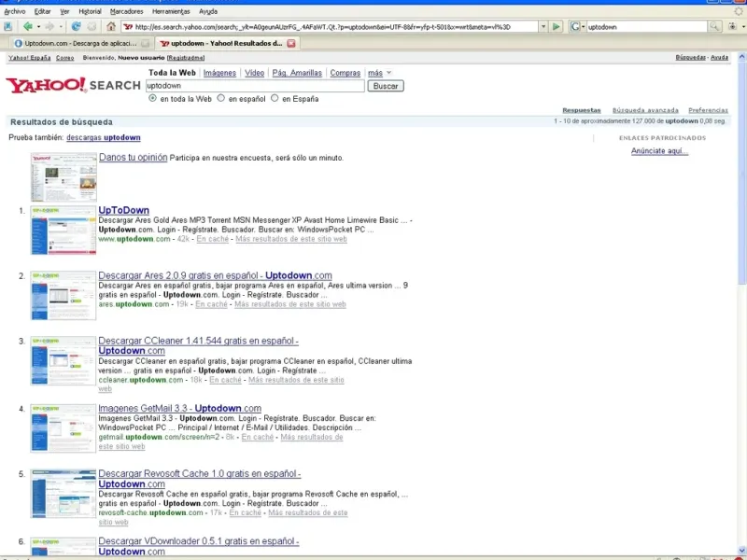Open 'Descargar Ares 2.0.9' result
Viewport: 747px width, 560px height.
215,275
